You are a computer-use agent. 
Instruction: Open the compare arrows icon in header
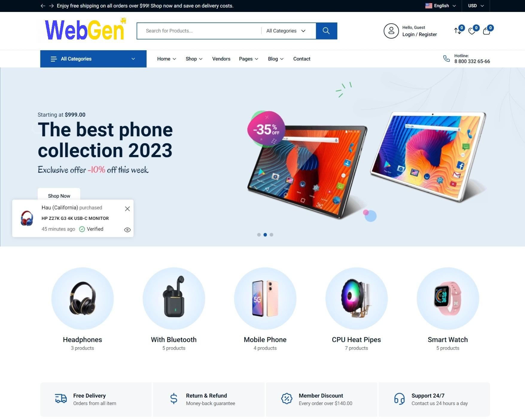[457, 31]
